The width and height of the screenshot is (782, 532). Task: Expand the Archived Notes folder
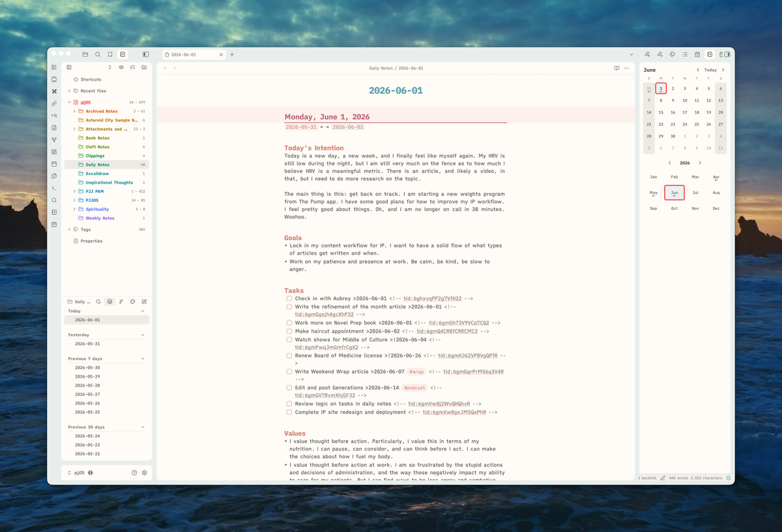point(74,111)
